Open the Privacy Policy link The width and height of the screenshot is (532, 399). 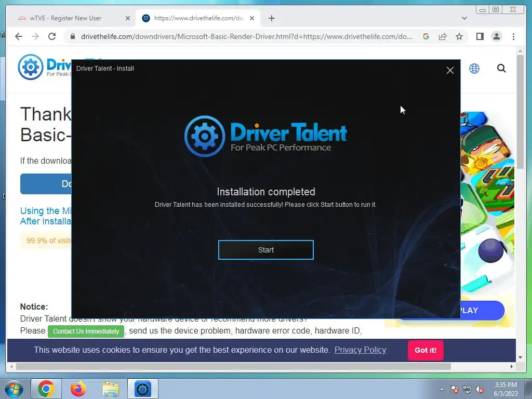click(360, 350)
